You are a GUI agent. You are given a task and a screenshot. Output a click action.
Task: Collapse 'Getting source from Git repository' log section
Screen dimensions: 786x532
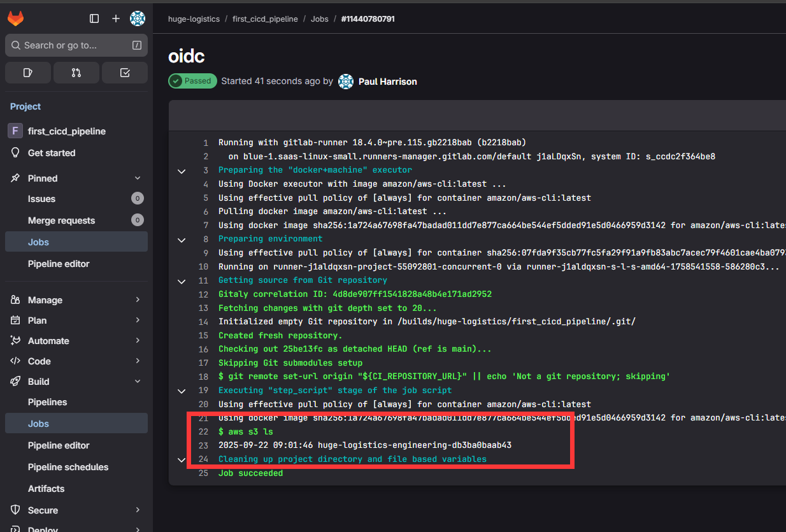182,281
